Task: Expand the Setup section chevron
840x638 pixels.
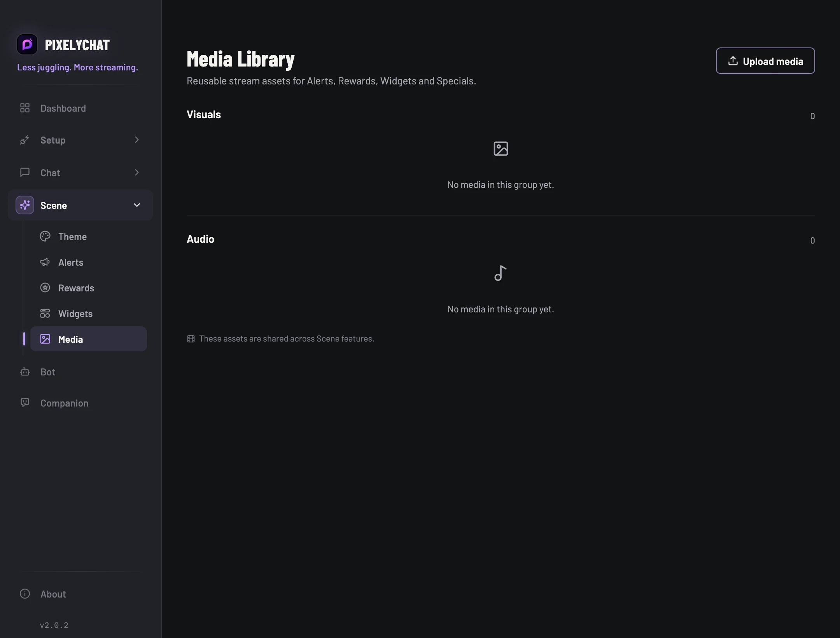Action: coord(137,140)
